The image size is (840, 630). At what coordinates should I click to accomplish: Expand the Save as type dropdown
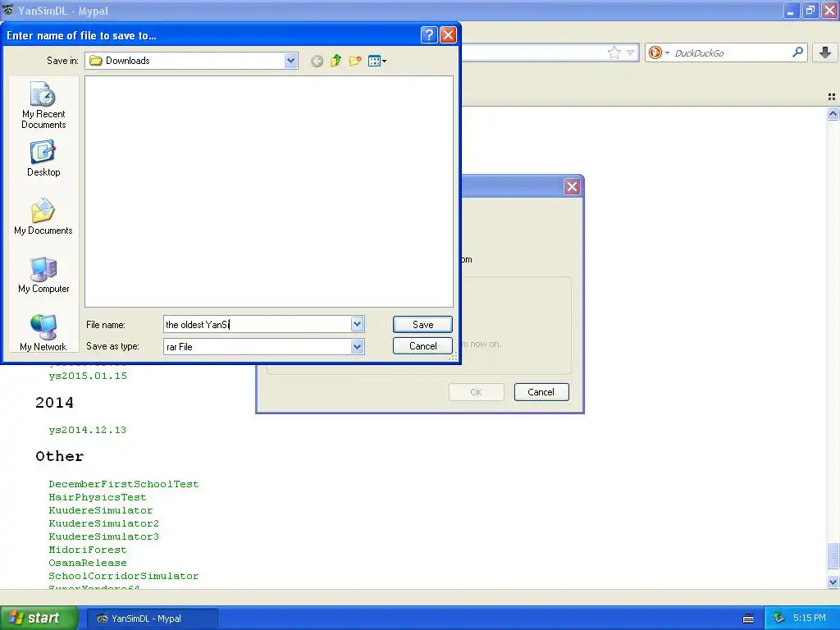pos(358,347)
